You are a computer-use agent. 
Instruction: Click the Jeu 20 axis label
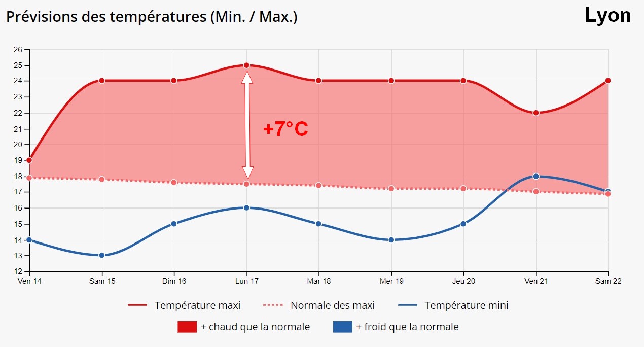coord(463,281)
